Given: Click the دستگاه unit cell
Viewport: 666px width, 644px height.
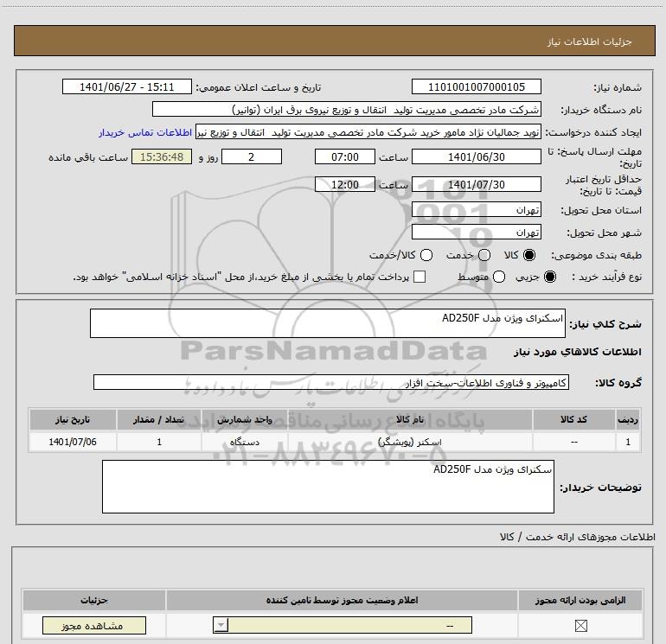Looking at the screenshot, I should click(x=245, y=442).
